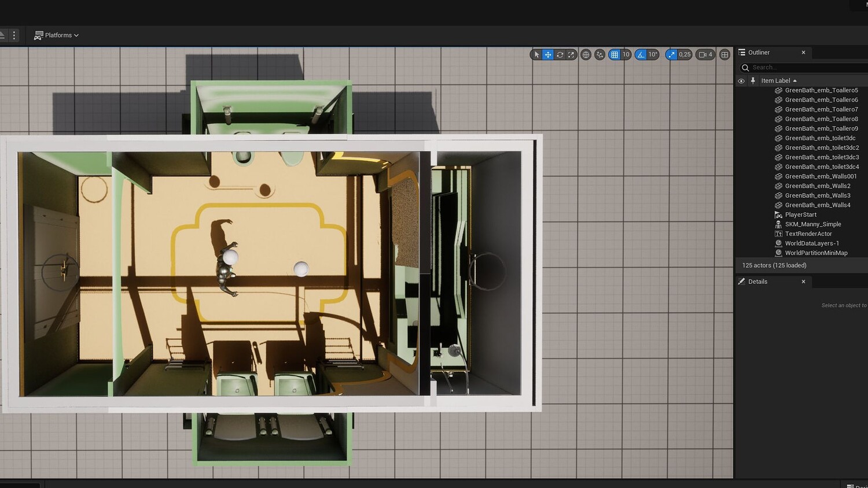
Task: Select the GreenBath_emb_toilet3dc3 actor row
Action: (822, 157)
